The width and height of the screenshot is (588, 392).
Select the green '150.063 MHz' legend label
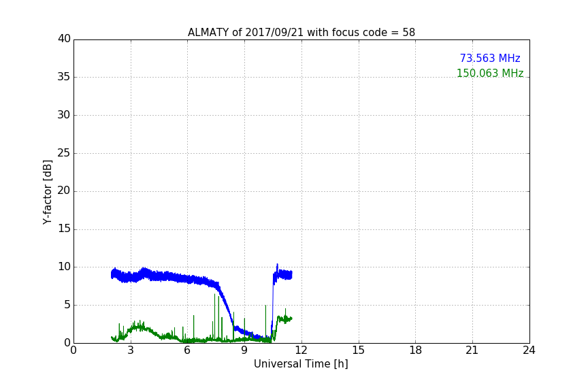[x=490, y=73]
